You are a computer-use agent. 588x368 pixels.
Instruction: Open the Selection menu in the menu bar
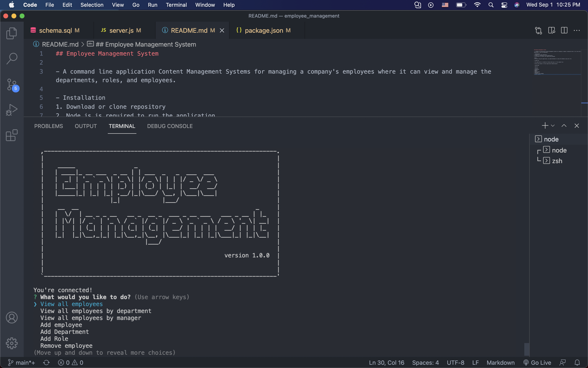(92, 5)
